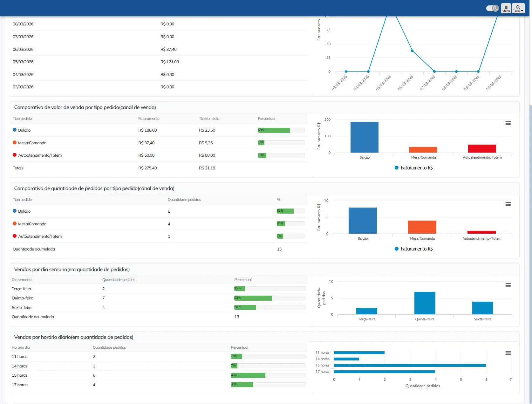Open hamburger menu of dia semana chart
This screenshot has height=404, width=532.
(x=508, y=285)
